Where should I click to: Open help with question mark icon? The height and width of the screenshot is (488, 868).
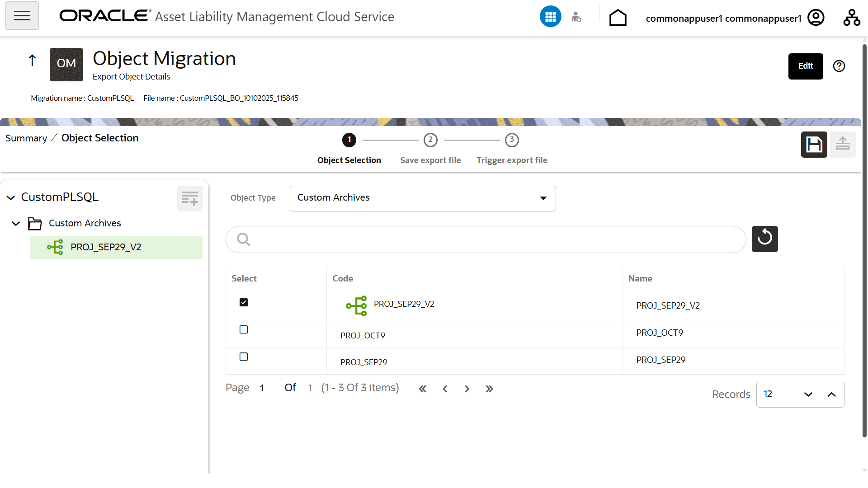[x=839, y=66]
